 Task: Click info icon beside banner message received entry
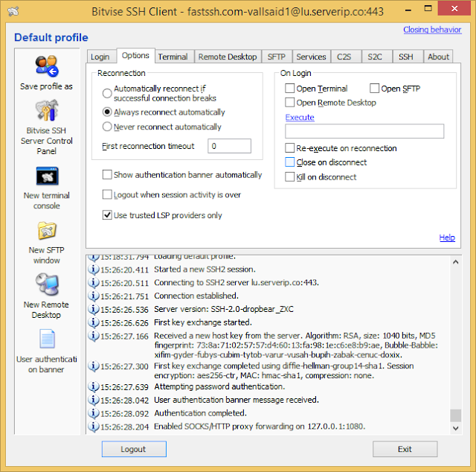point(93,400)
